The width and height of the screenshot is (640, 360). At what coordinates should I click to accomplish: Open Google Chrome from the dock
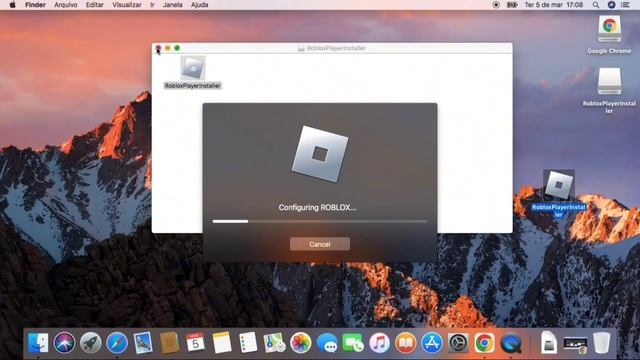coord(484,342)
